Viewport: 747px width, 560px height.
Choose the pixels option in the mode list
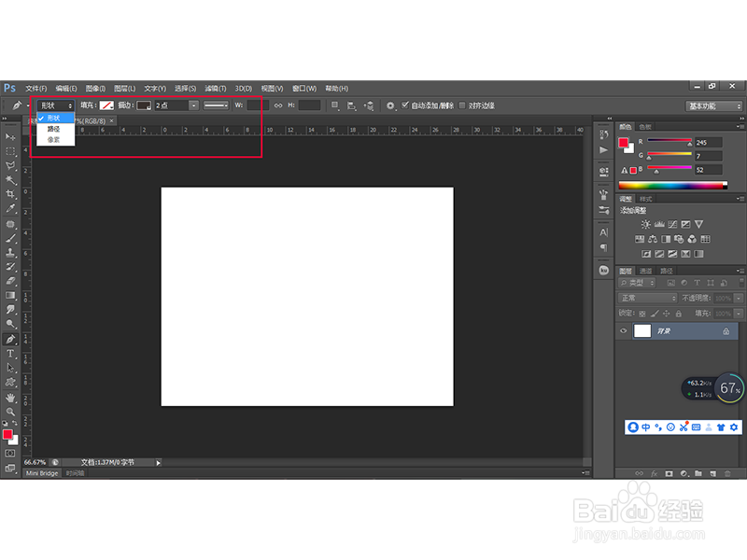[53, 140]
